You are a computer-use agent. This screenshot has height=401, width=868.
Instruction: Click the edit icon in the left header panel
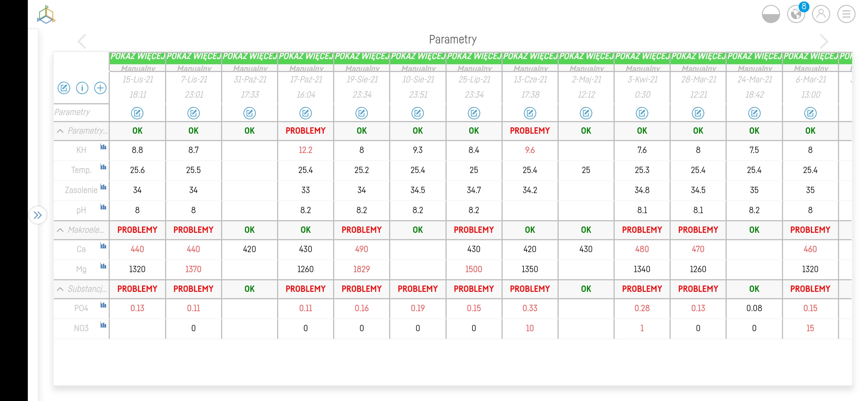click(64, 88)
